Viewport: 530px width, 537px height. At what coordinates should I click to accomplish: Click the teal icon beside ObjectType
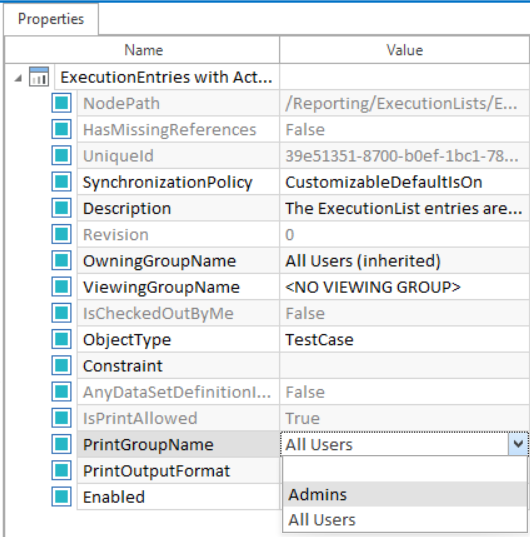click(x=62, y=339)
